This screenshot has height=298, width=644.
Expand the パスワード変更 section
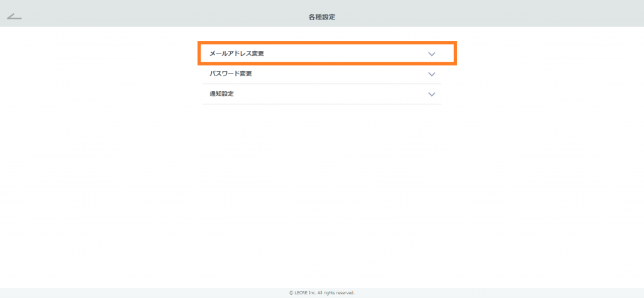322,74
